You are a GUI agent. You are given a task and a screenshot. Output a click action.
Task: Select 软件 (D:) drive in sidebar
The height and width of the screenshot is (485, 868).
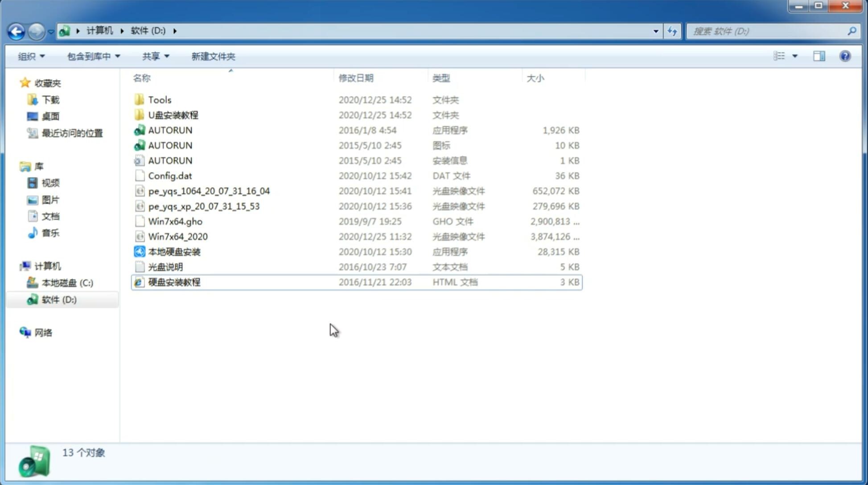(x=58, y=300)
